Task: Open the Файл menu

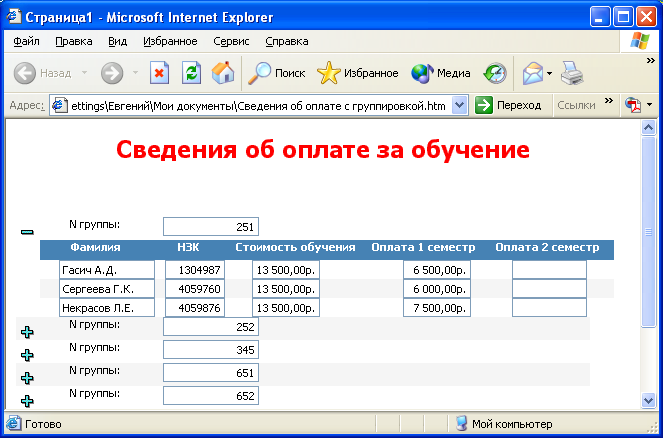Action: (x=26, y=41)
